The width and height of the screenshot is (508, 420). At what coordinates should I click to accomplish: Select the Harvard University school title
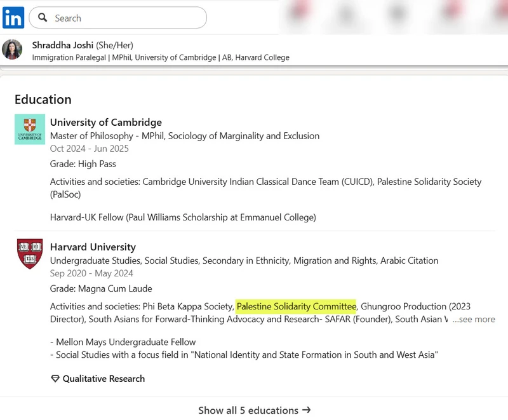click(x=93, y=247)
